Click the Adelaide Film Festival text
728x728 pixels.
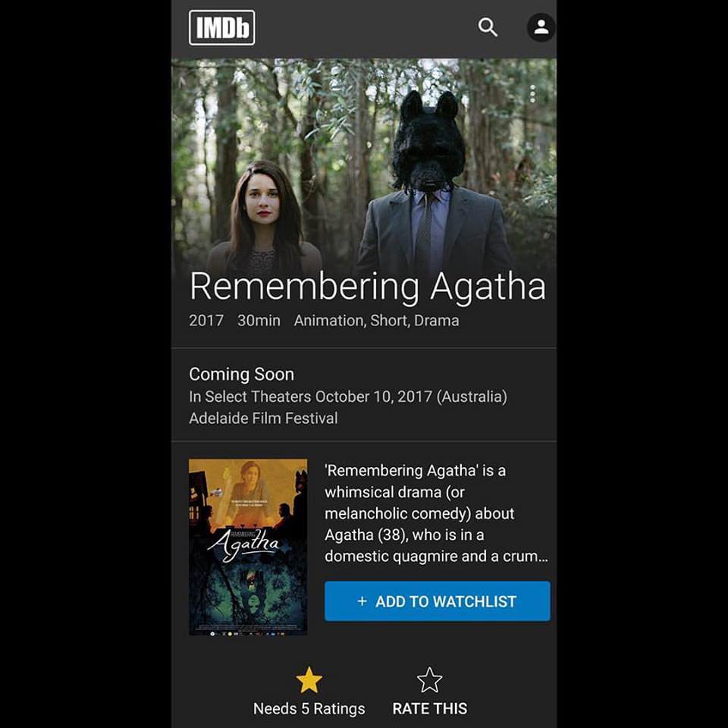tap(263, 419)
